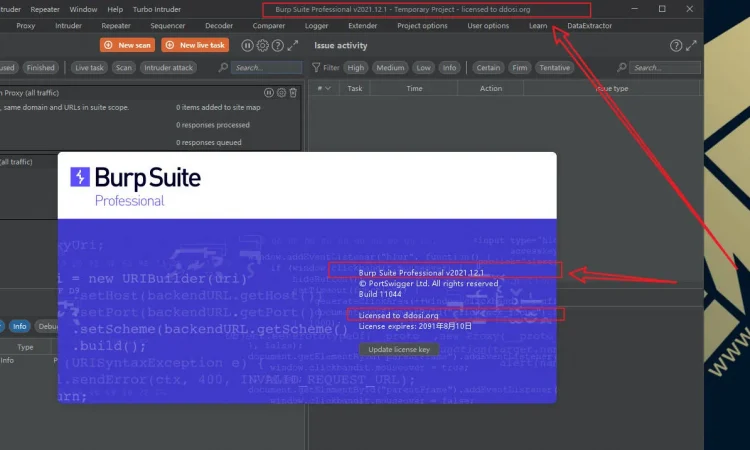Sort event log by Type column
750x450 pixels.
25,347
